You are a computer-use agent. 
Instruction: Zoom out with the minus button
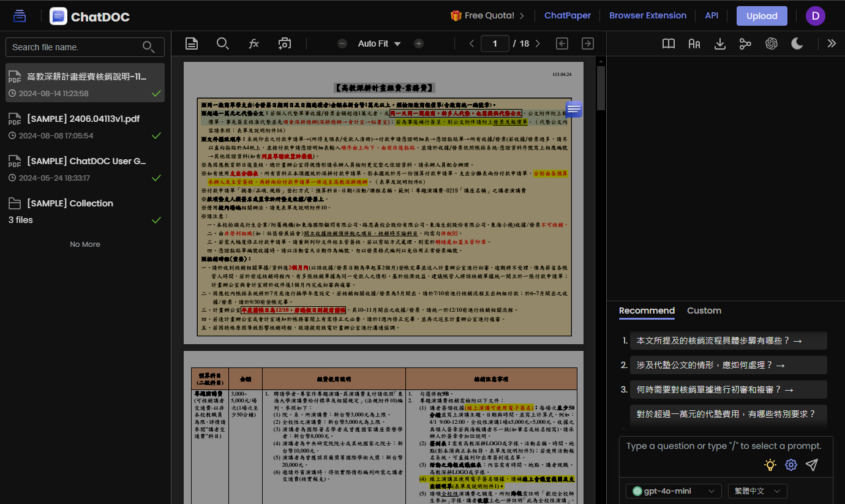click(x=343, y=43)
